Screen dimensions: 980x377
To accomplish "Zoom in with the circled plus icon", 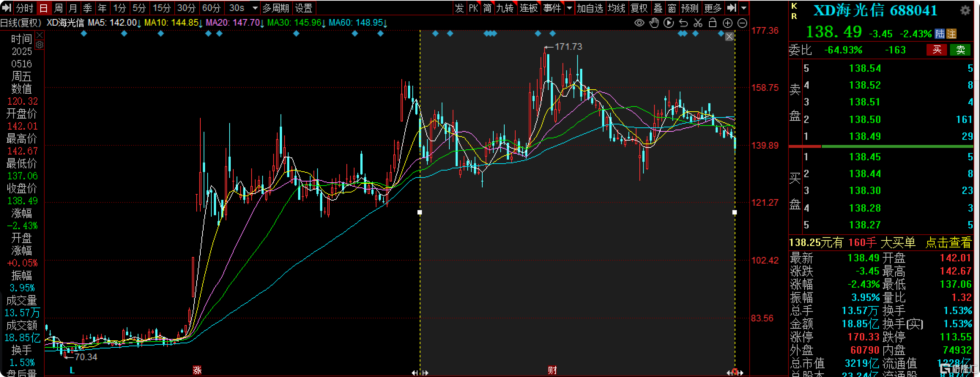I will pos(727,23).
